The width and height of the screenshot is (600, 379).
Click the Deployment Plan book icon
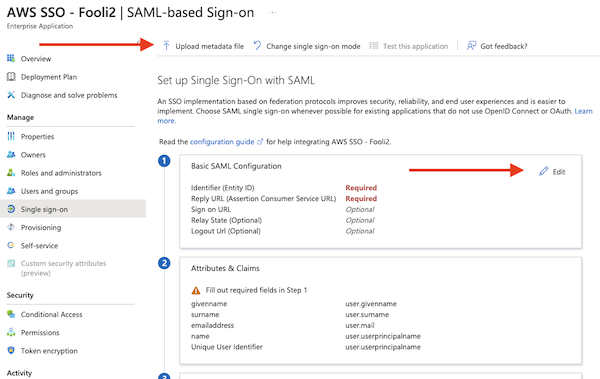[11, 77]
